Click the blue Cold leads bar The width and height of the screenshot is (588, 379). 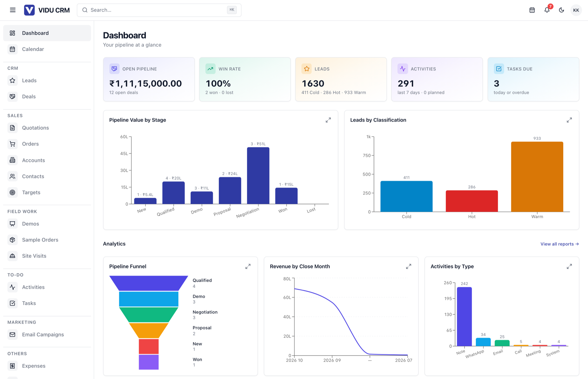(x=406, y=196)
